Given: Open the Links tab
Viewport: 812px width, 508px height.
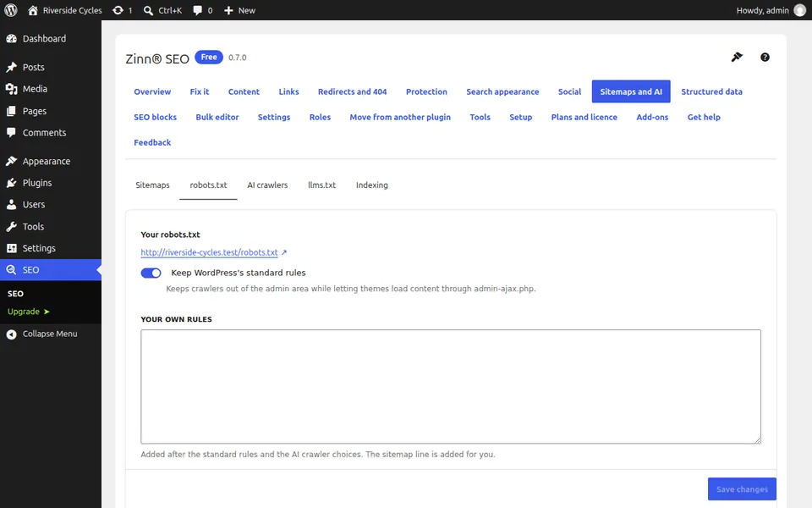Looking at the screenshot, I should point(289,91).
